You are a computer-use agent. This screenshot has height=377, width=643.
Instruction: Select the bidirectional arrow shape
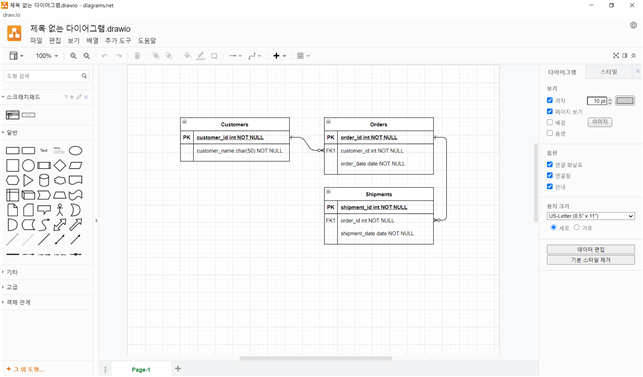coord(60,224)
